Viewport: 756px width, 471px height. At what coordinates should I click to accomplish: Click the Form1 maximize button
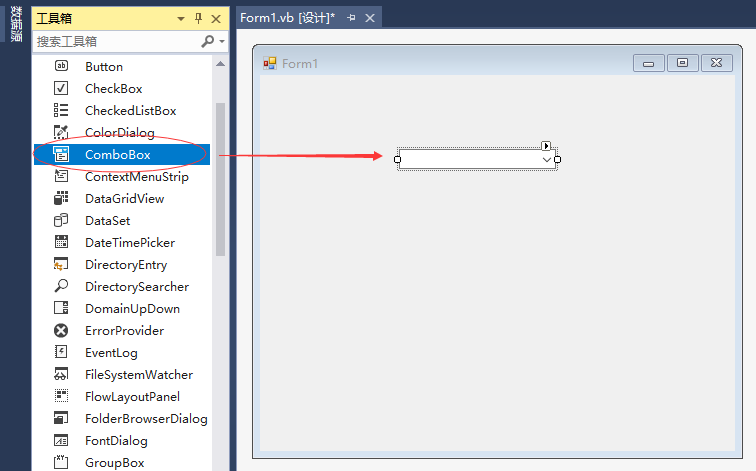pyautogui.click(x=682, y=63)
